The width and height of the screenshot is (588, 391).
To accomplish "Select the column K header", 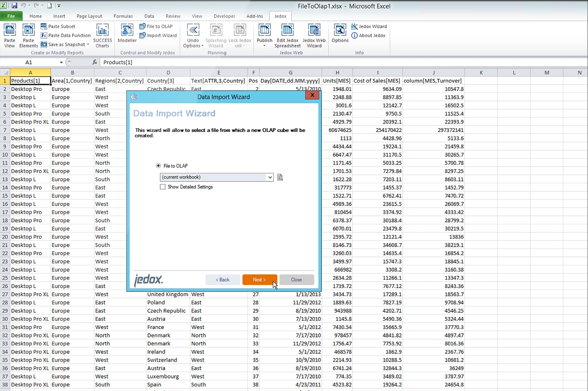I will point(481,72).
